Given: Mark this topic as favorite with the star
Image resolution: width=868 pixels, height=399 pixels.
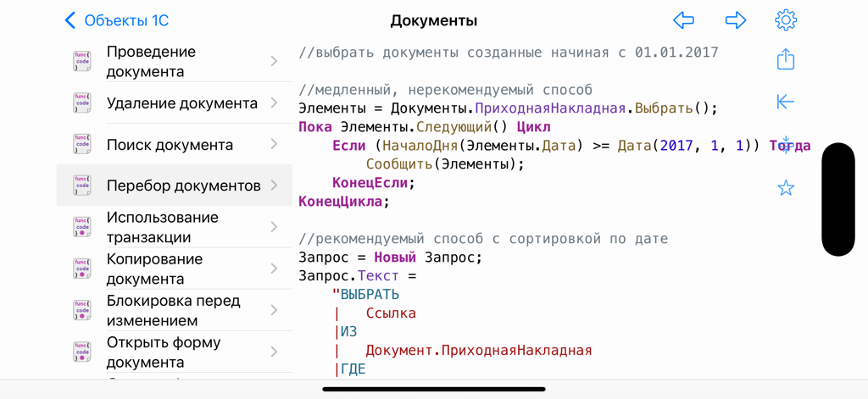Looking at the screenshot, I should tap(786, 188).
